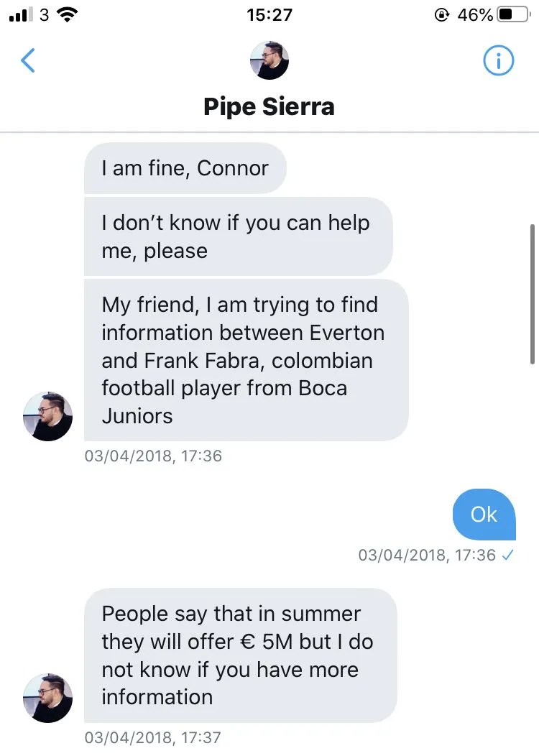The height and width of the screenshot is (756, 539).
Task: Tap the avatar beside the €5M message
Action: [48, 698]
